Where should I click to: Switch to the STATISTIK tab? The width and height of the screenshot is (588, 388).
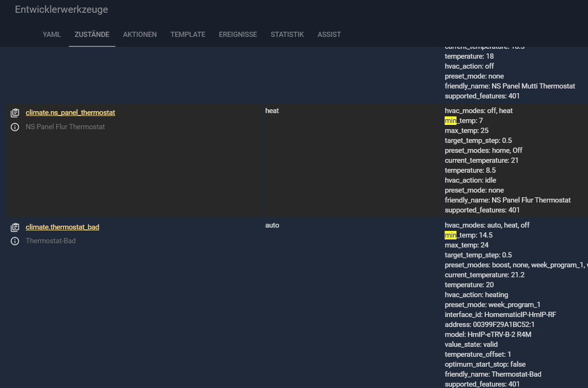point(287,35)
